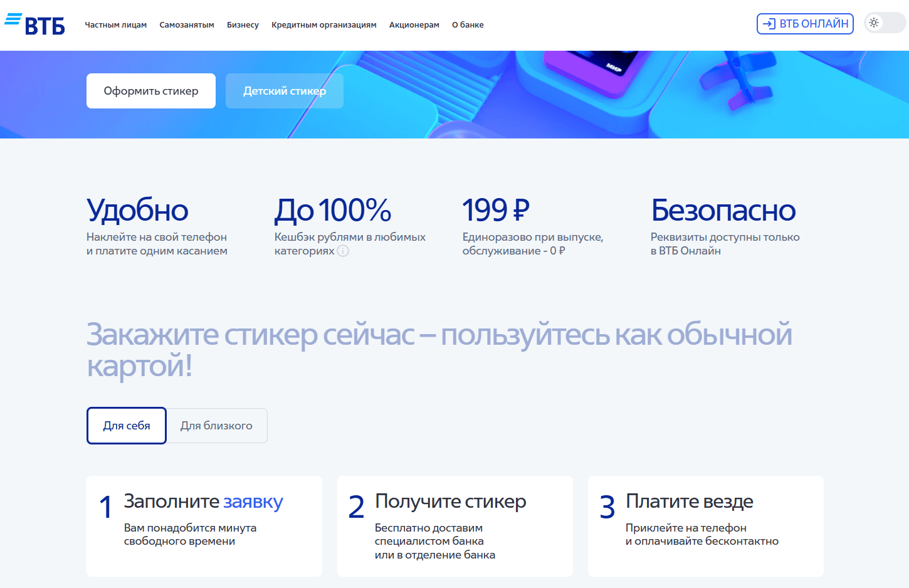
Task: Click the Удобно heading
Action: (137, 210)
